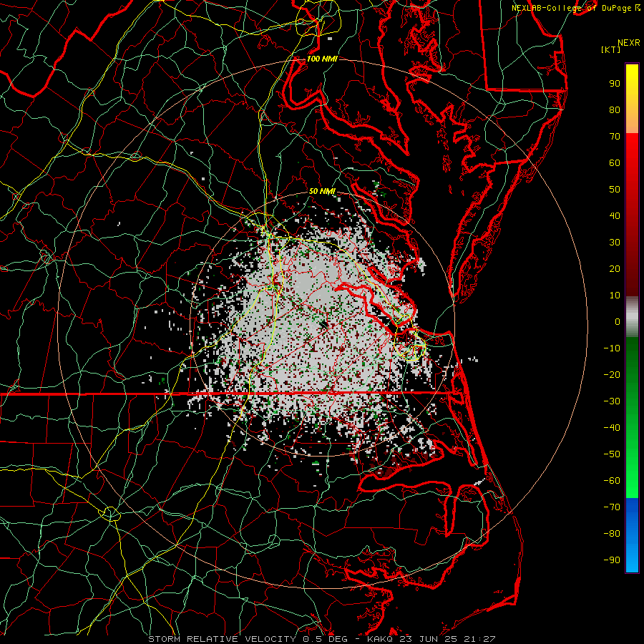Image resolution: width=644 pixels, height=644 pixels.
Task: Click the 40 value on the velocity scale
Action: point(615,216)
